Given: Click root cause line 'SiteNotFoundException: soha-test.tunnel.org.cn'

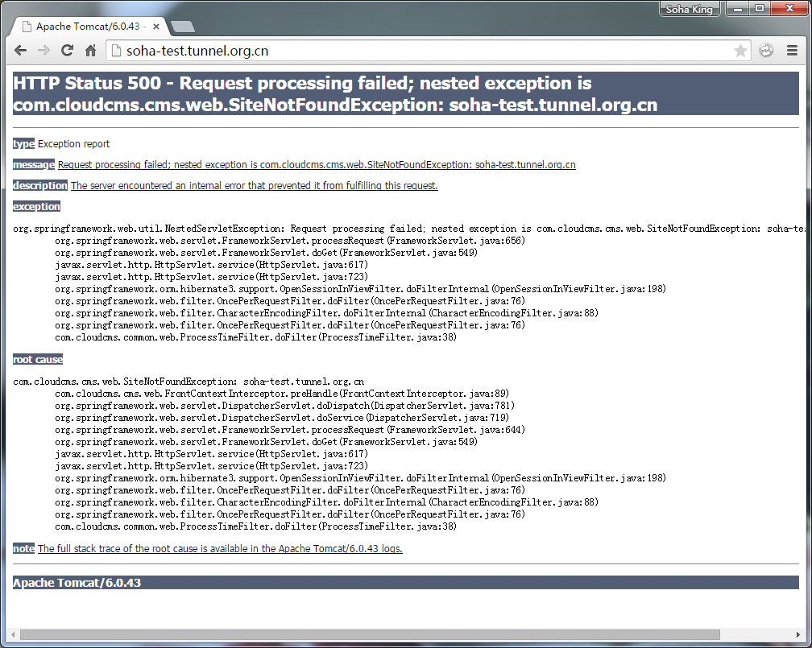Looking at the screenshot, I should (x=188, y=382).
